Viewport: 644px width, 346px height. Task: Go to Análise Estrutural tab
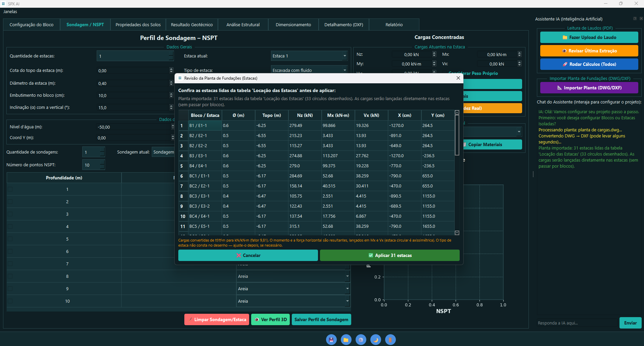(243, 25)
